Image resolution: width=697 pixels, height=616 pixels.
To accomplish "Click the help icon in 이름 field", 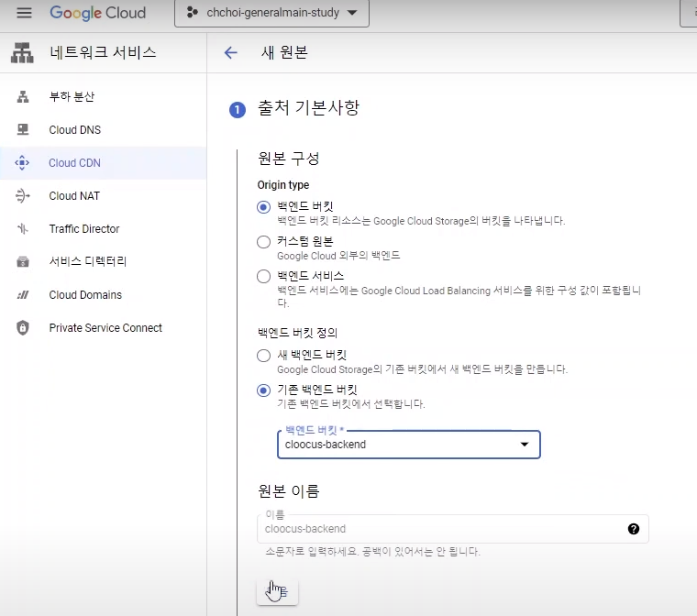I will 634,529.
